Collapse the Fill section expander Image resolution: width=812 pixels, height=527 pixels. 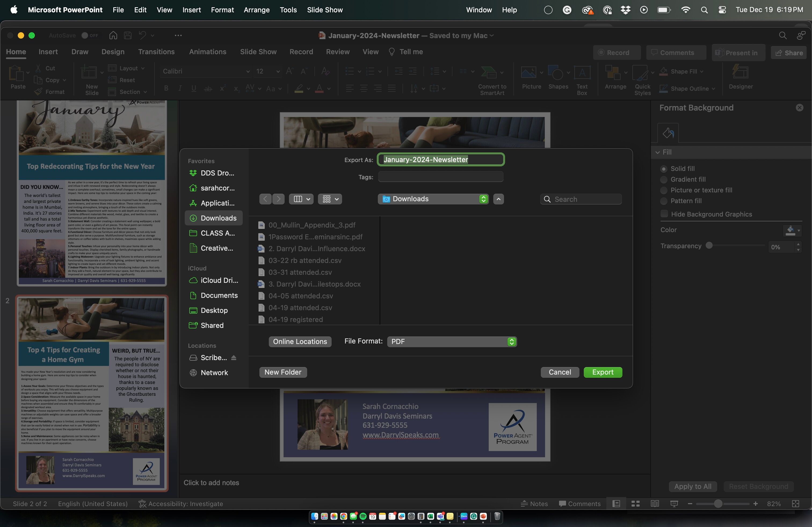(x=657, y=152)
